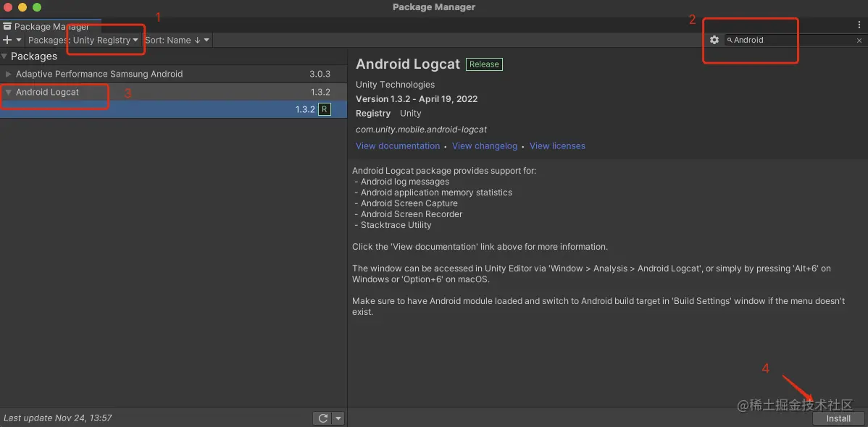The image size is (868, 427).
Task: Click the Release badge beside Android Logcat
Action: click(484, 64)
